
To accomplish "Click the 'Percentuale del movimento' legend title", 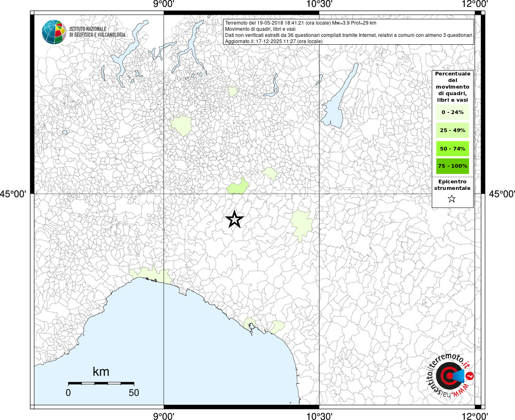I will [453, 87].
